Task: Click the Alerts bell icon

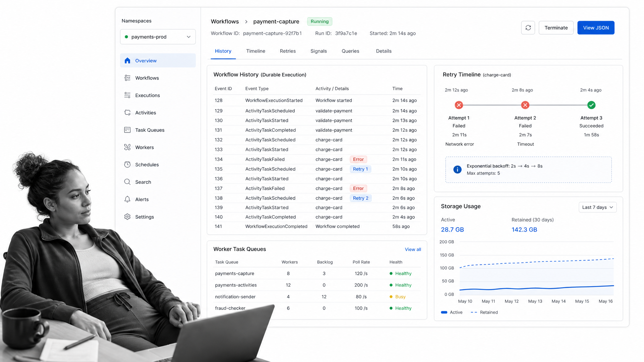Action: click(x=127, y=199)
